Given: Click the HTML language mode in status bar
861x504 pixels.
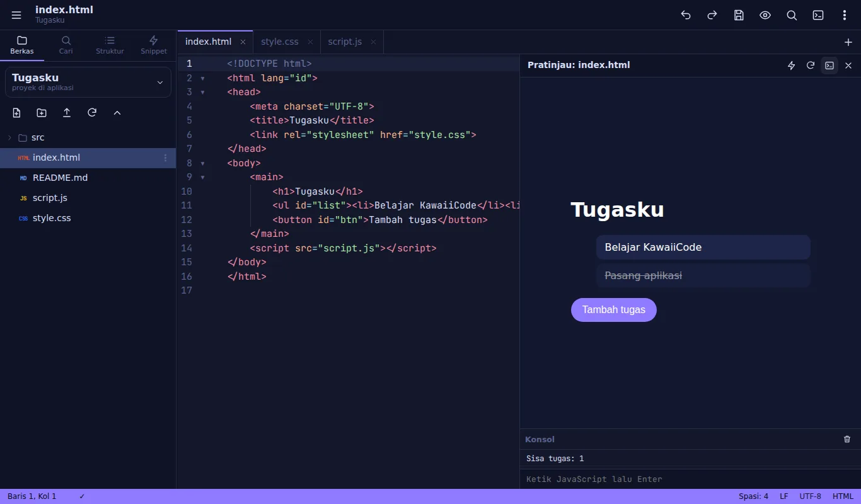Looking at the screenshot, I should pos(843,496).
